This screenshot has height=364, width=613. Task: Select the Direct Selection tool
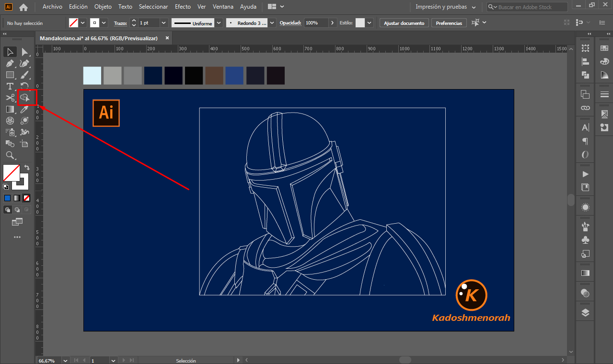pyautogui.click(x=24, y=52)
